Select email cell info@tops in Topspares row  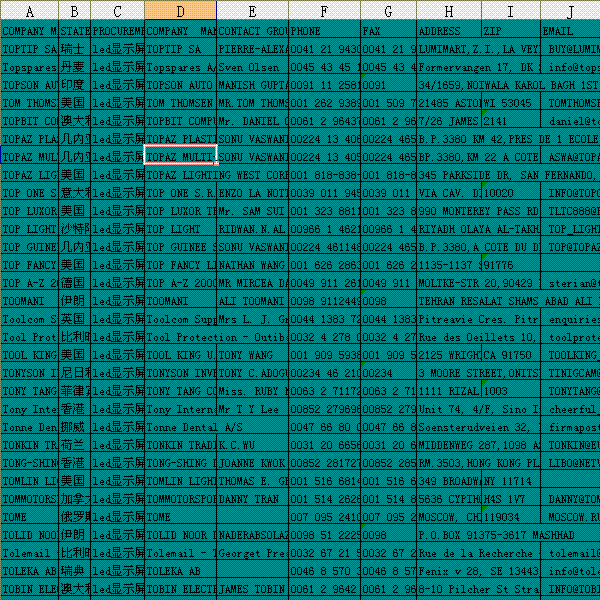pyautogui.click(x=570, y=67)
